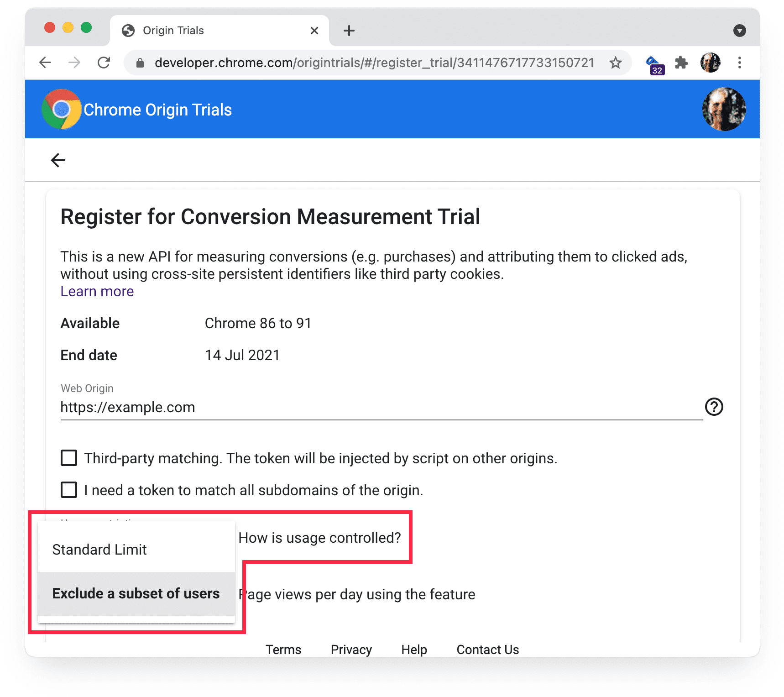The image size is (784, 697).
Task: Open the Learn more link
Action: (97, 291)
